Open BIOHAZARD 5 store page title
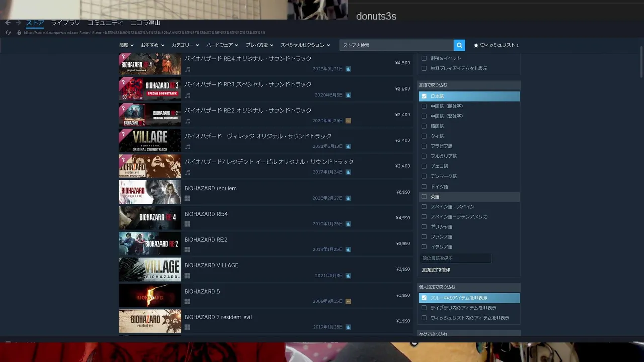 pos(202,291)
